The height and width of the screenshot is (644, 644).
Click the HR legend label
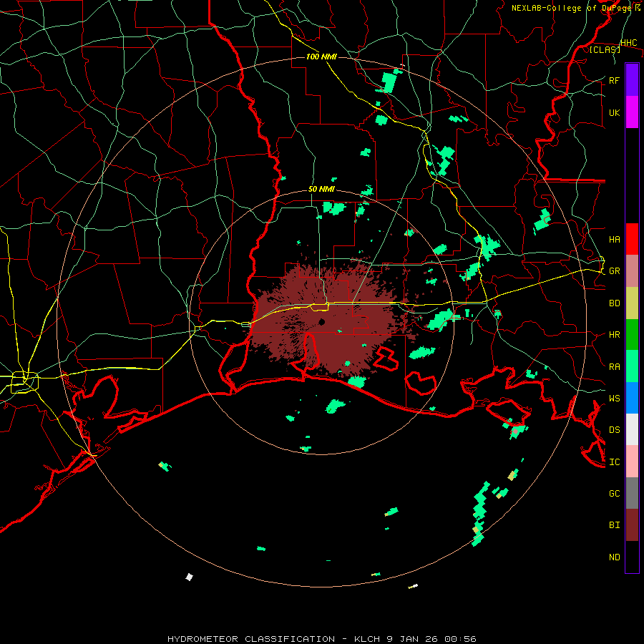click(614, 335)
